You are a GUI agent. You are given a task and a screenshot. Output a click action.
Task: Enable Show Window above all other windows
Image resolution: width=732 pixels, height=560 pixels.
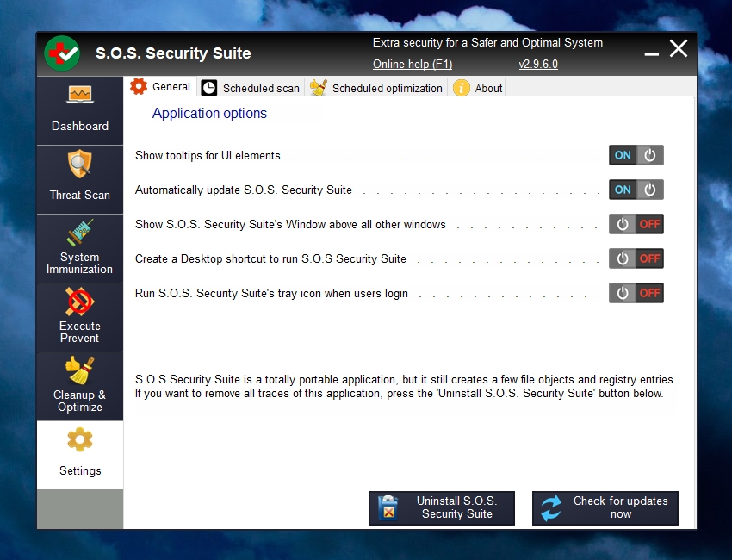636,224
